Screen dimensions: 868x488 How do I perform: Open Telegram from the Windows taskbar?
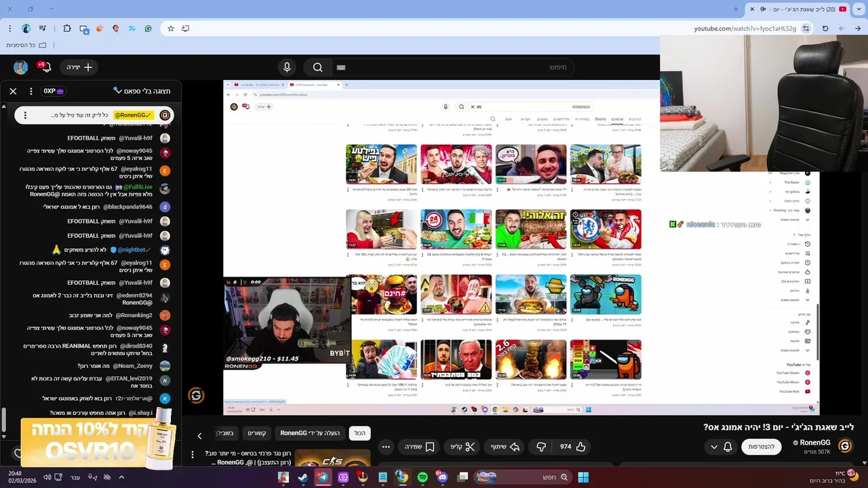pos(323,477)
